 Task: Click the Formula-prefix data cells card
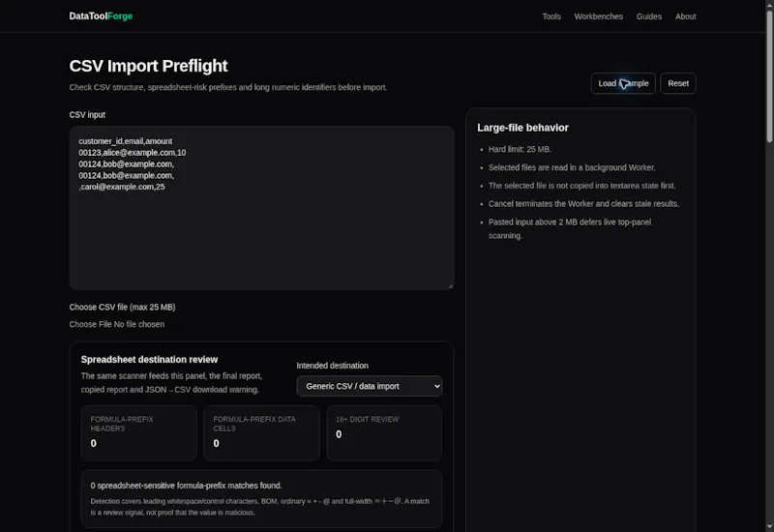click(261, 432)
